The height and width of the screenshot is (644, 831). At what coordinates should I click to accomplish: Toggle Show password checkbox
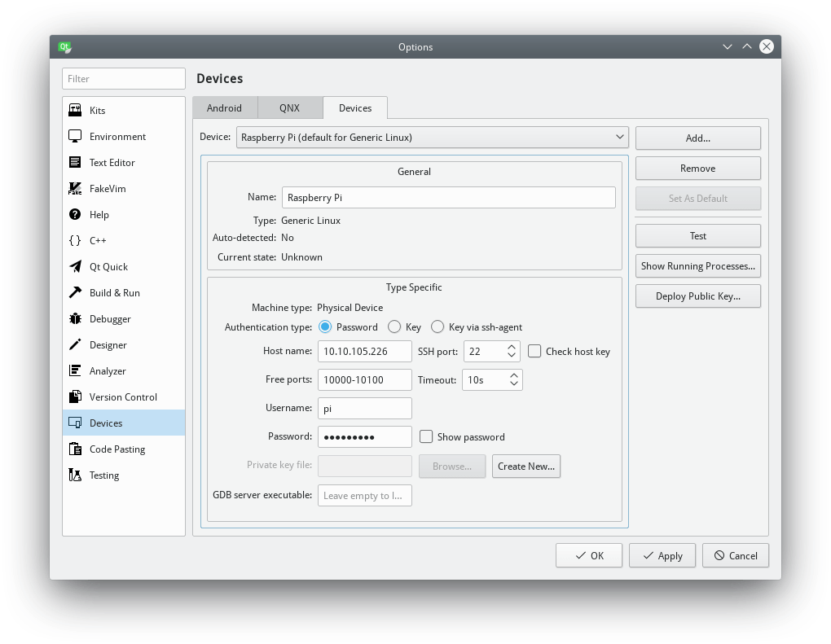[425, 436]
